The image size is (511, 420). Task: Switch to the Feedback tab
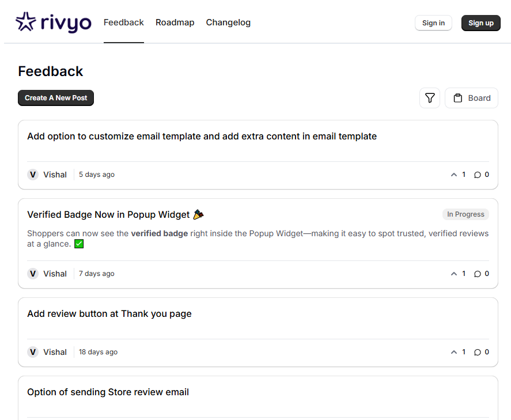[x=123, y=22]
